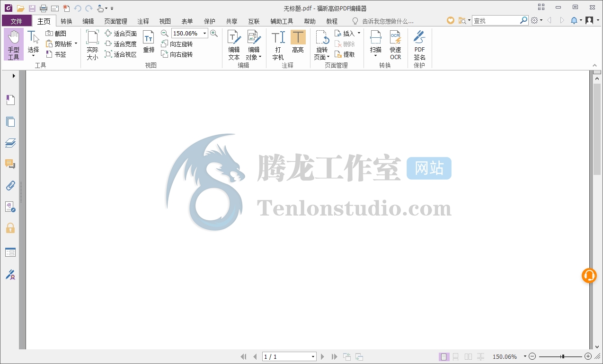Expand the Insert (插入) dropdown
Image resolution: width=603 pixels, height=364 pixels.
(x=359, y=34)
